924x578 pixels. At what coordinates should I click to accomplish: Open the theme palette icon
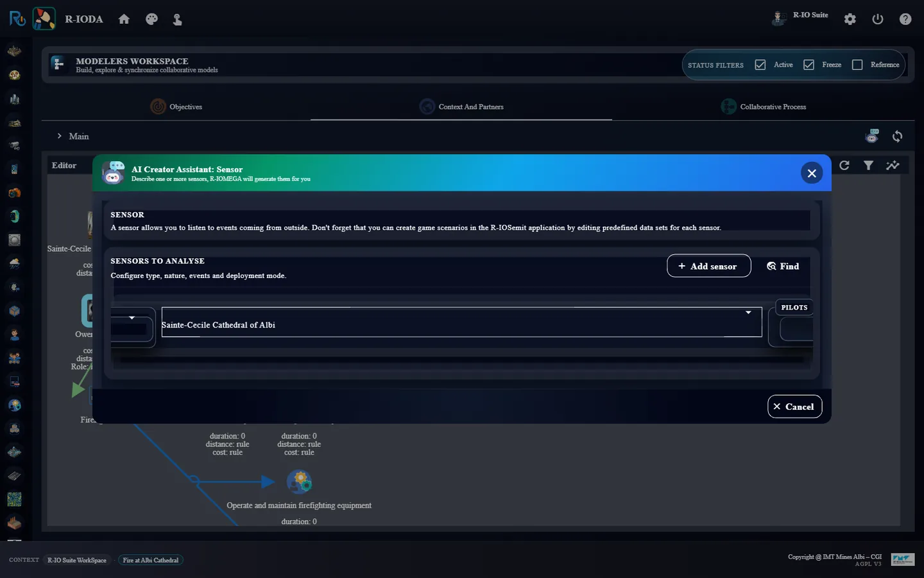151,19
